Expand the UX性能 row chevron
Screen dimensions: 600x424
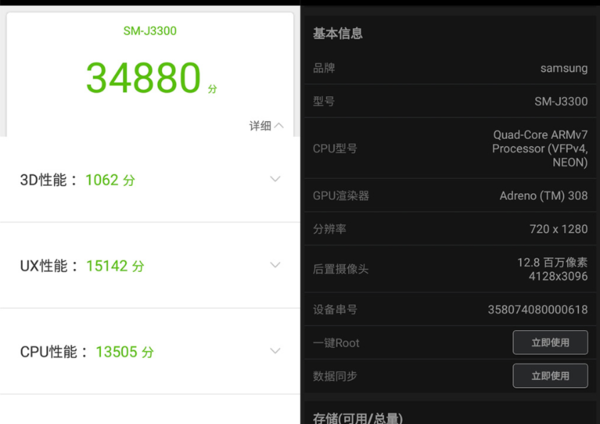tap(275, 265)
